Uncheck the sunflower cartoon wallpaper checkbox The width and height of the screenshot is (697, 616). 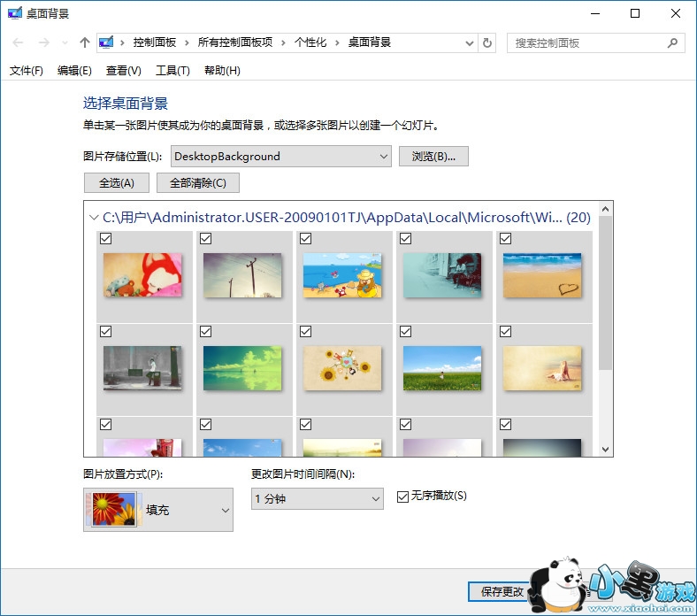306,332
